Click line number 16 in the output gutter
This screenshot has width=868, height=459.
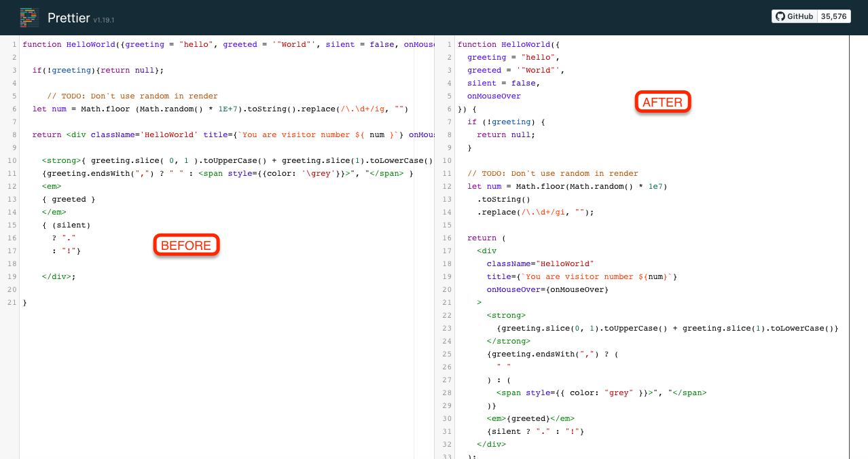(x=448, y=238)
